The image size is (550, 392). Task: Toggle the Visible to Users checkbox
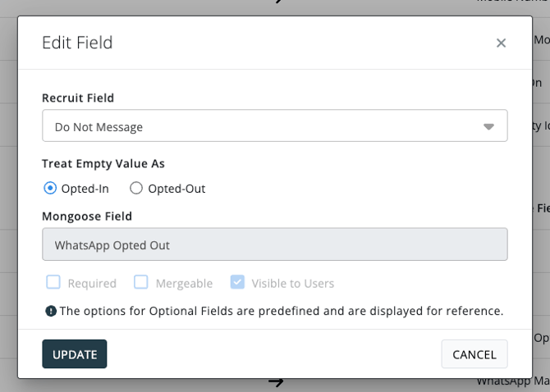click(x=237, y=283)
